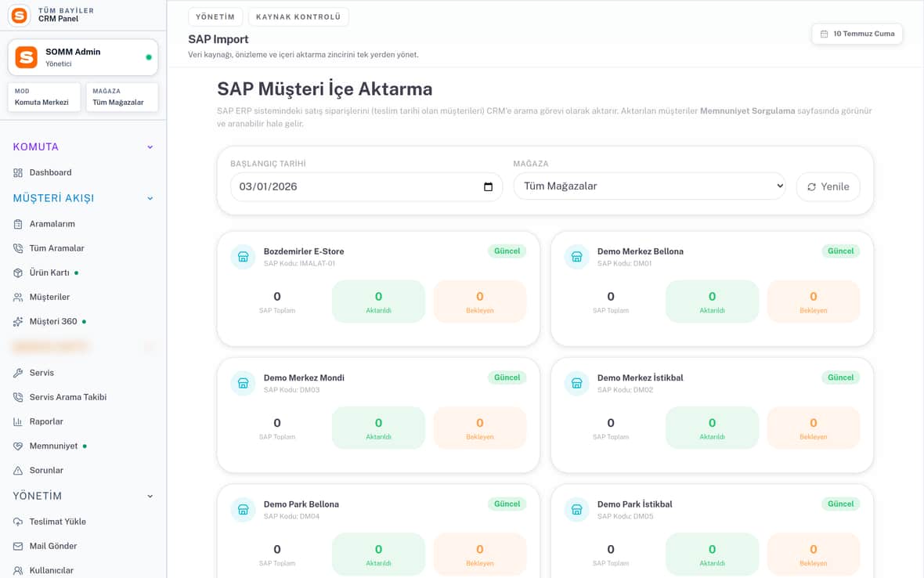This screenshot has height=578, width=924.
Task: Click Güncel badge on Bozdemirler E-Store
Action: pos(507,251)
